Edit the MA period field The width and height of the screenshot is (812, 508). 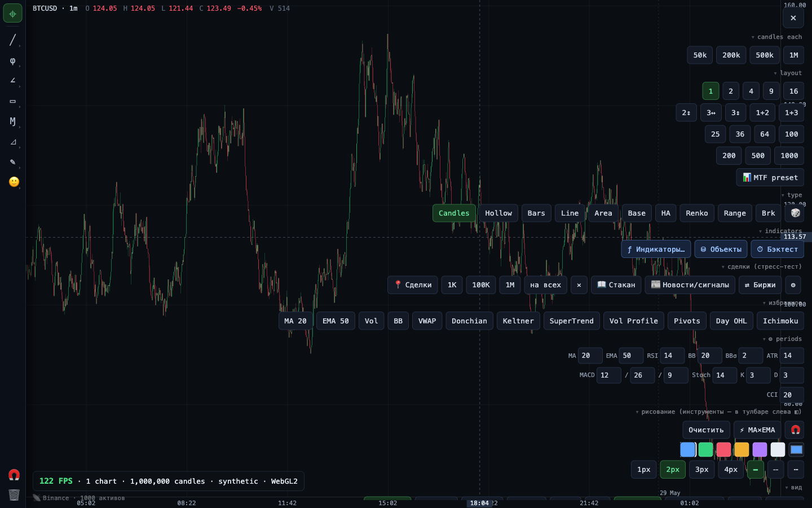tap(590, 356)
